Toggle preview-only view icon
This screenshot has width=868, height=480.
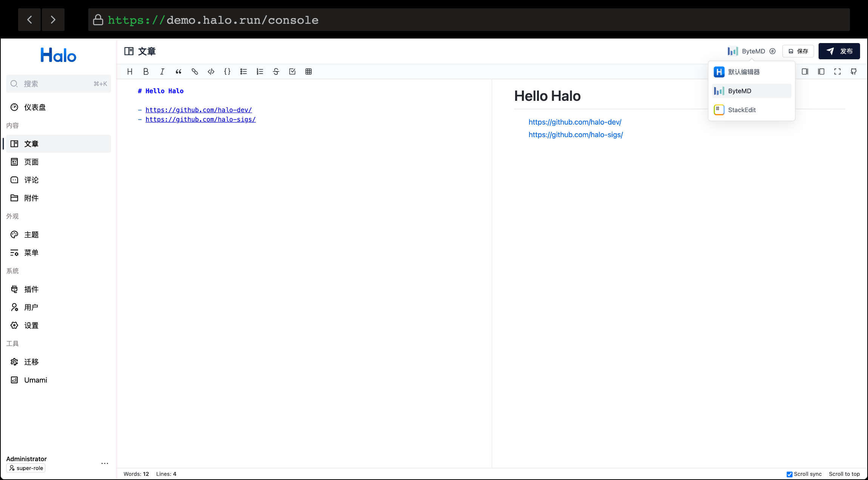pos(821,72)
